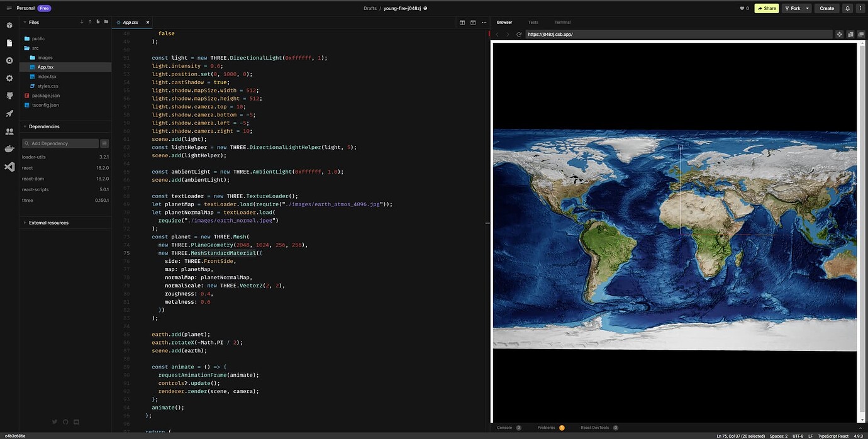The width and height of the screenshot is (868, 439).
Task: Refresh the browser preview
Action: coord(518,34)
